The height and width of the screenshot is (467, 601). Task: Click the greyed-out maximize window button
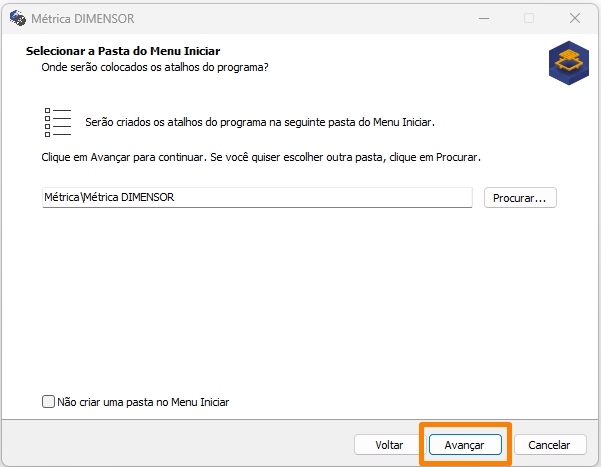click(x=529, y=18)
